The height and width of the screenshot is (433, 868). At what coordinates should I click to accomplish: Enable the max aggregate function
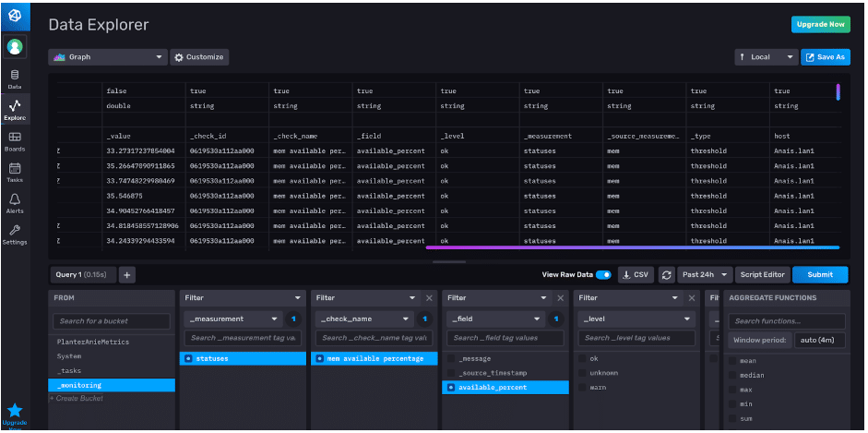tap(732, 390)
